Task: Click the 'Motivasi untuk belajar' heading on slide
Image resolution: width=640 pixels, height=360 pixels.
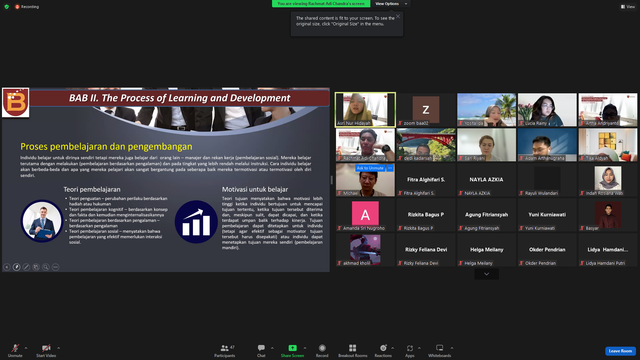Action: 255,189
